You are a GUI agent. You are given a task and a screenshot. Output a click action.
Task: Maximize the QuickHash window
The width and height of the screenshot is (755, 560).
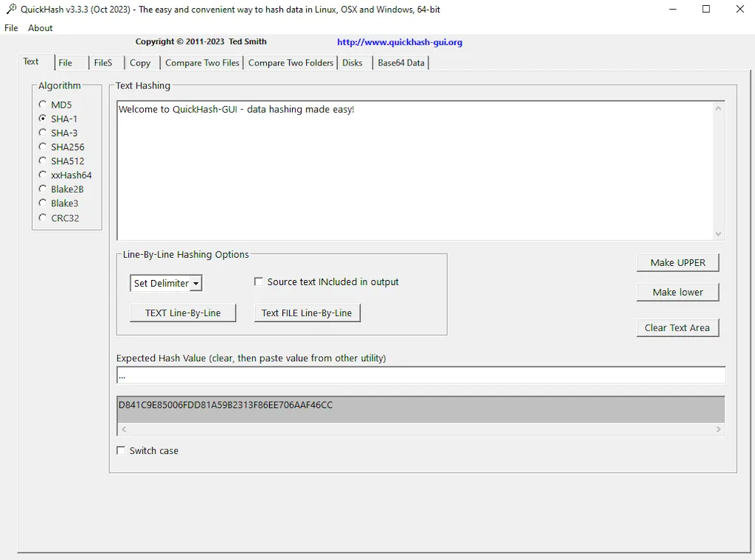click(706, 9)
